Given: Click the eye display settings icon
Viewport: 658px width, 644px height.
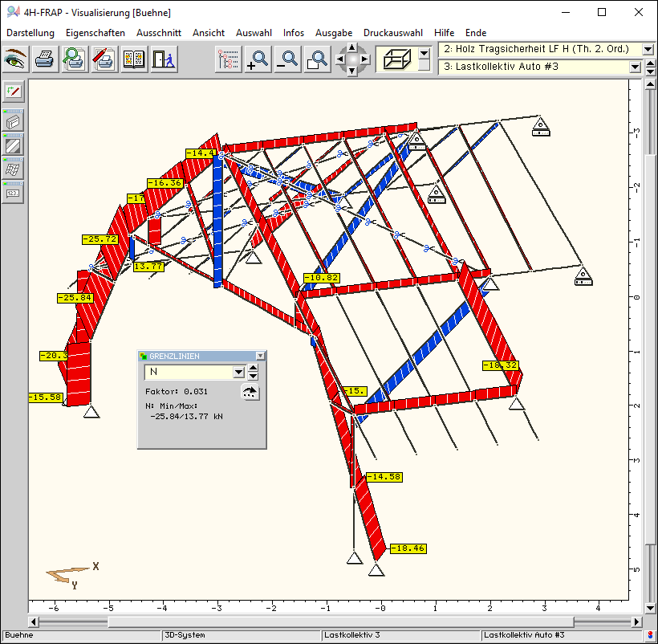Looking at the screenshot, I should click(x=16, y=59).
